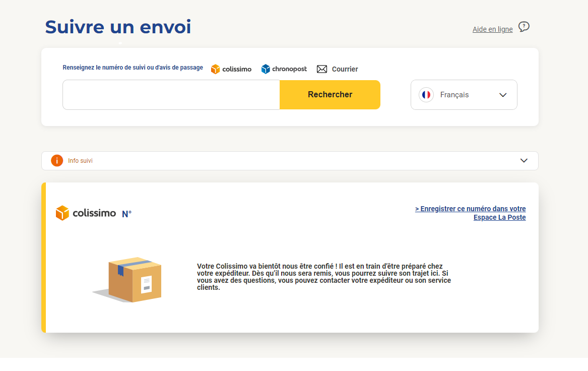Expand the Info suivi panel chevron

pyautogui.click(x=524, y=161)
